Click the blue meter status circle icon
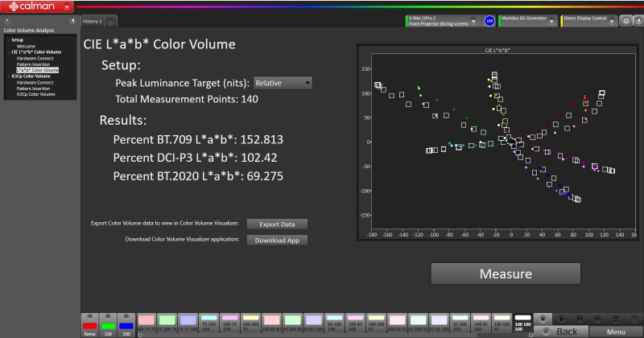This screenshot has height=338, width=644. 489,21
